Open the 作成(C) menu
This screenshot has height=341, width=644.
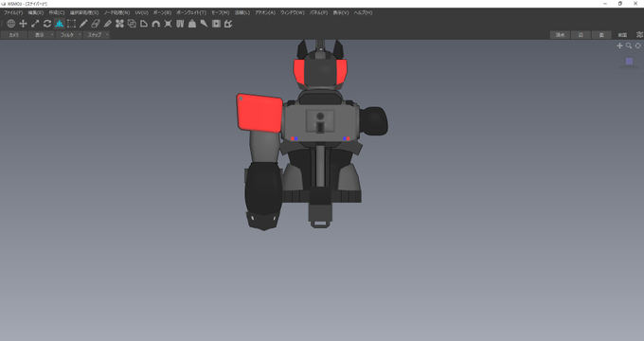click(x=57, y=12)
